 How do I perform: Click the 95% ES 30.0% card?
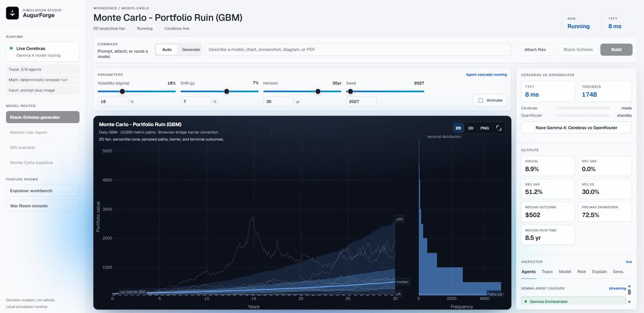pyautogui.click(x=605, y=189)
